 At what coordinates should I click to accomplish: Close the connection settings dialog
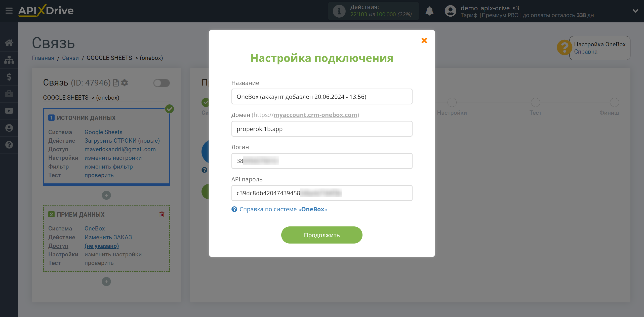pos(424,41)
